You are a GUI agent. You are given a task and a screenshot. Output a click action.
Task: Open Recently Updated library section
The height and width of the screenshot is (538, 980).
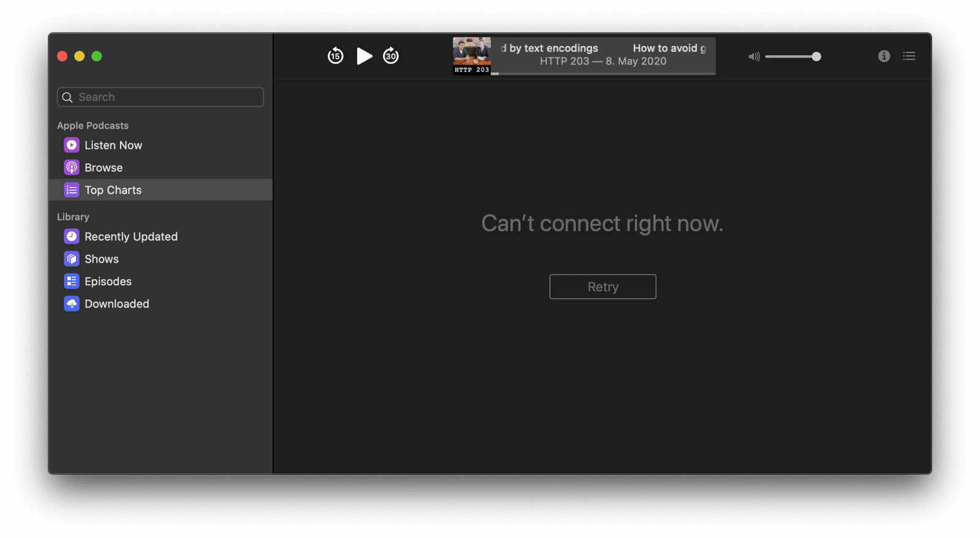[x=130, y=237]
